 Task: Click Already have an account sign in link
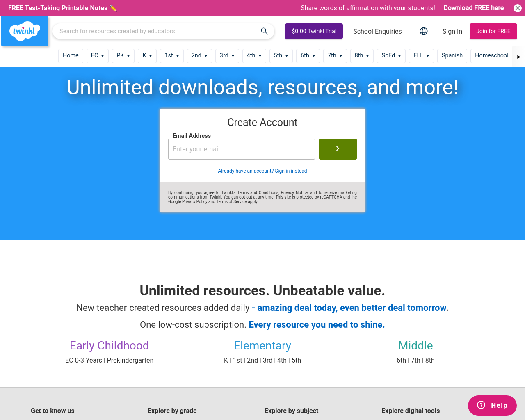(x=262, y=171)
